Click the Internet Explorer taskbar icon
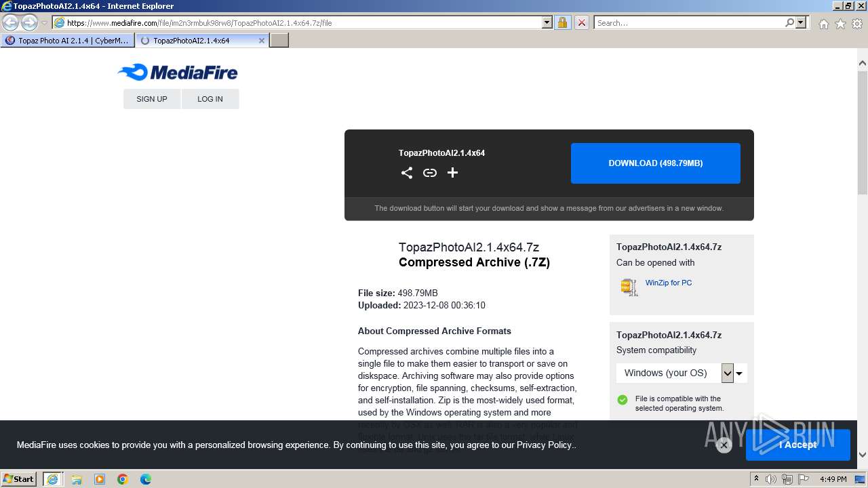This screenshot has width=868, height=488. (53, 479)
